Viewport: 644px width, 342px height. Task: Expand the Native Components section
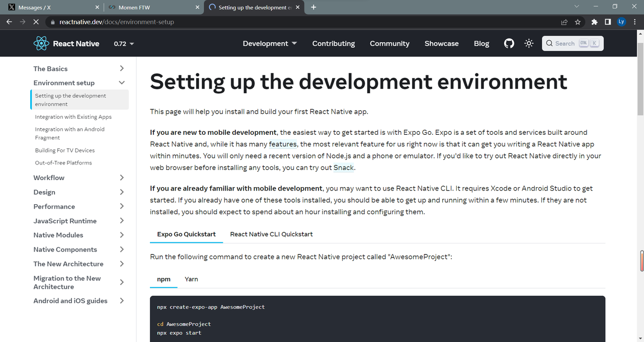(78, 249)
